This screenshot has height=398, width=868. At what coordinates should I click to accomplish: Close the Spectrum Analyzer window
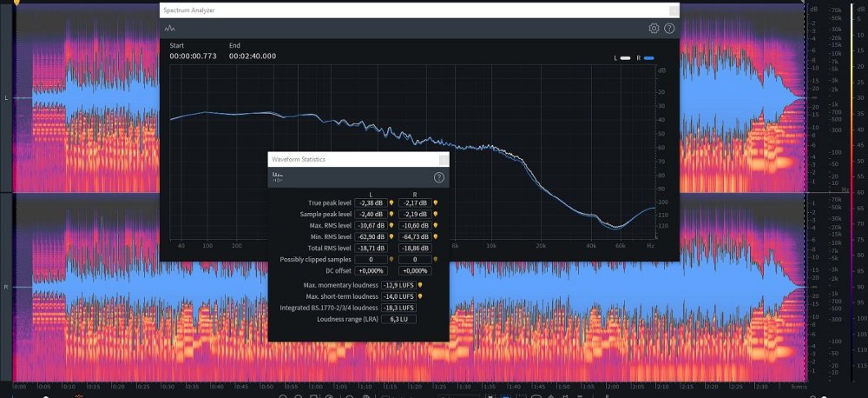click(x=674, y=10)
